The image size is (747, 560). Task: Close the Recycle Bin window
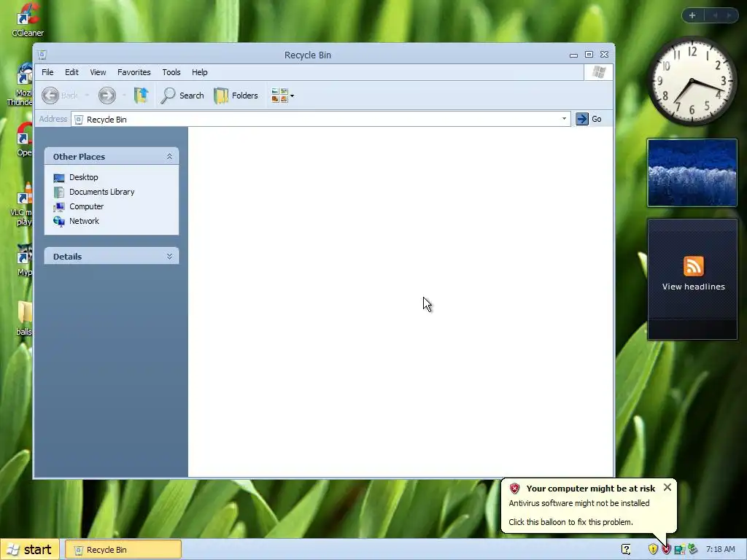(604, 55)
